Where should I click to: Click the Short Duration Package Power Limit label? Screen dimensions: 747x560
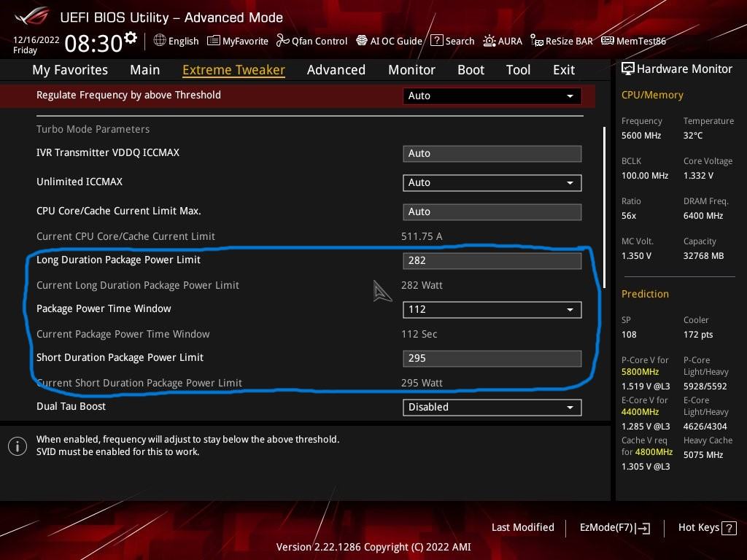(x=120, y=357)
